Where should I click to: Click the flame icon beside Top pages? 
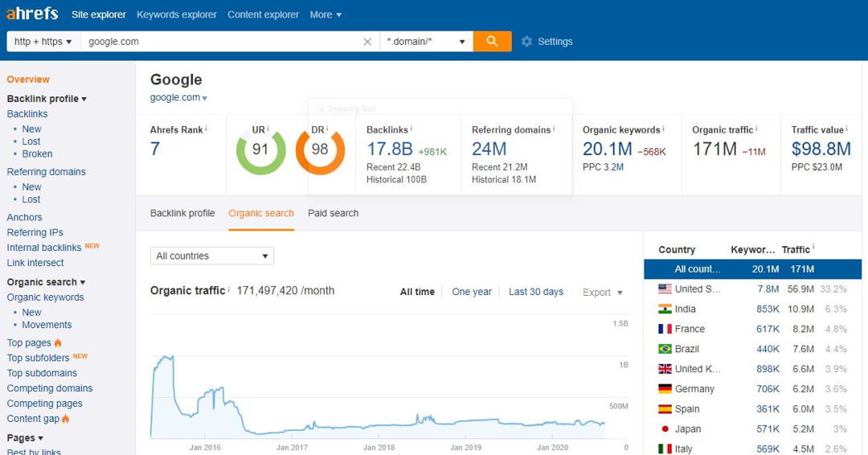58,342
